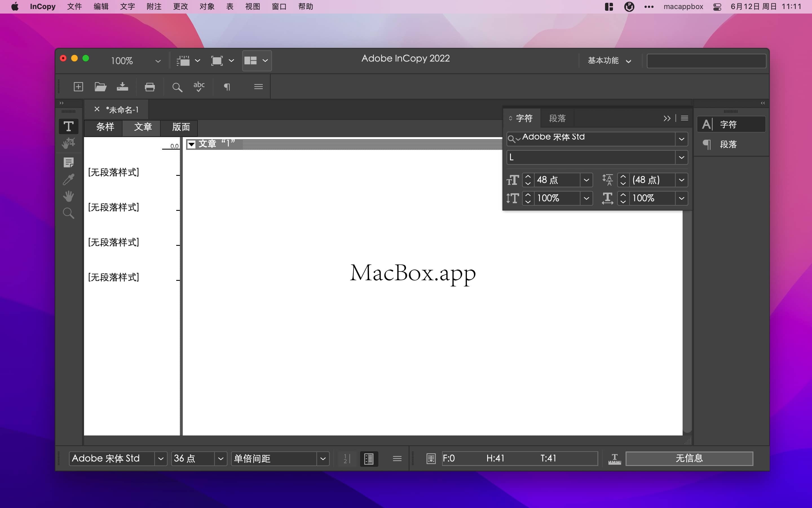Expand the font family dropdown arrow in panel

(681, 139)
